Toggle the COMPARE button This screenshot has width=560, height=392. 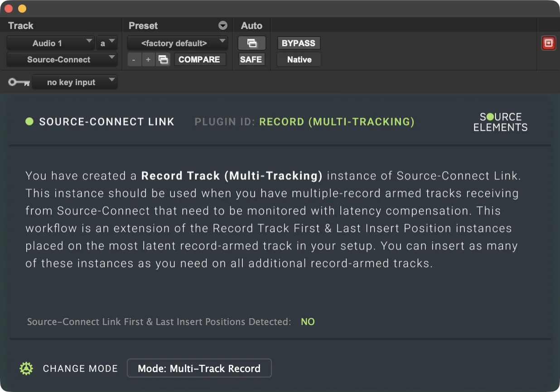(x=199, y=59)
